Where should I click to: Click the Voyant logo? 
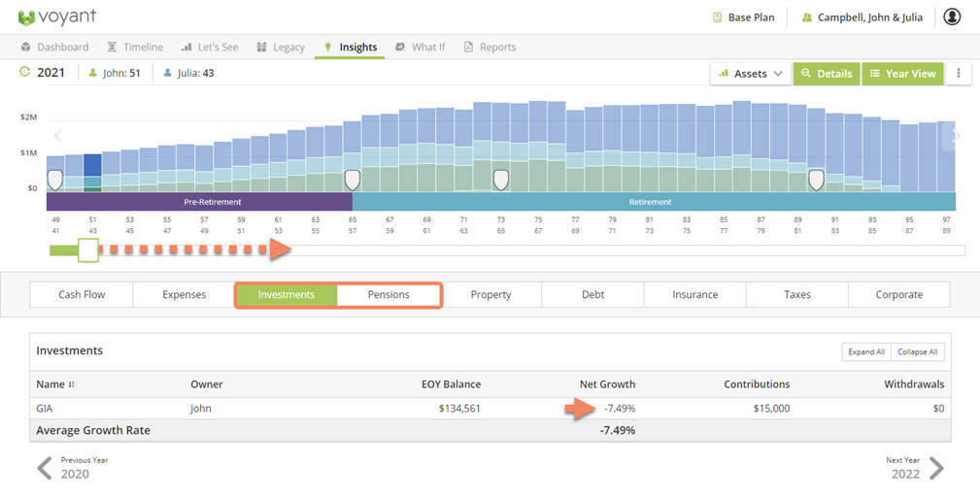pos(56,17)
